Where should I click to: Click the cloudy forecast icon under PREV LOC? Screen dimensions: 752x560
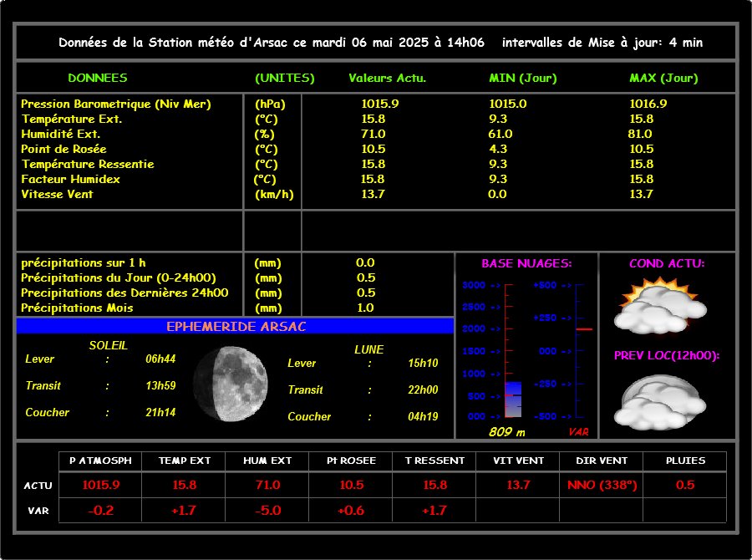click(660, 402)
